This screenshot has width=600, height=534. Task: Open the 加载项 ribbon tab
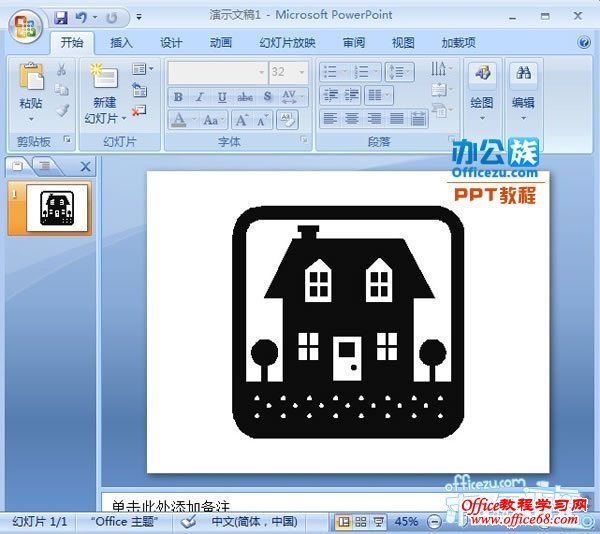pyautogui.click(x=458, y=42)
